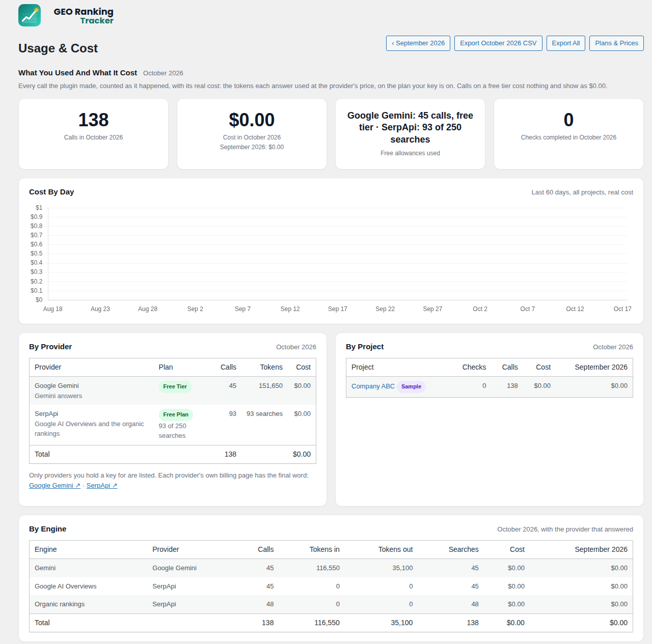Click the Free allowances used card

410,134
